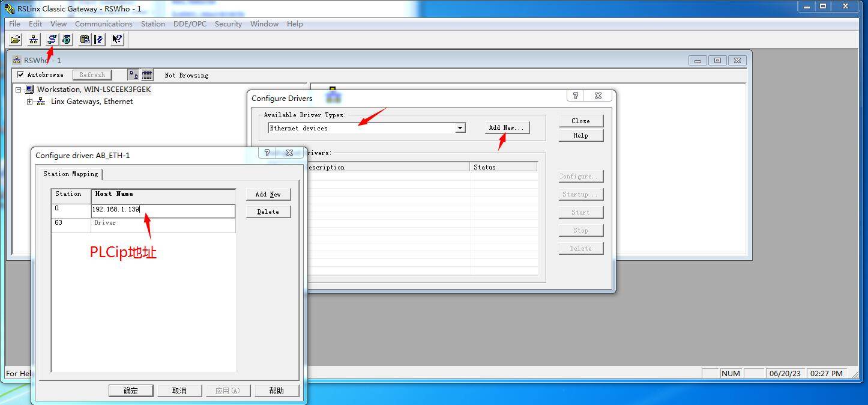The width and height of the screenshot is (868, 405).
Task: Open the View menu
Action: (x=58, y=24)
